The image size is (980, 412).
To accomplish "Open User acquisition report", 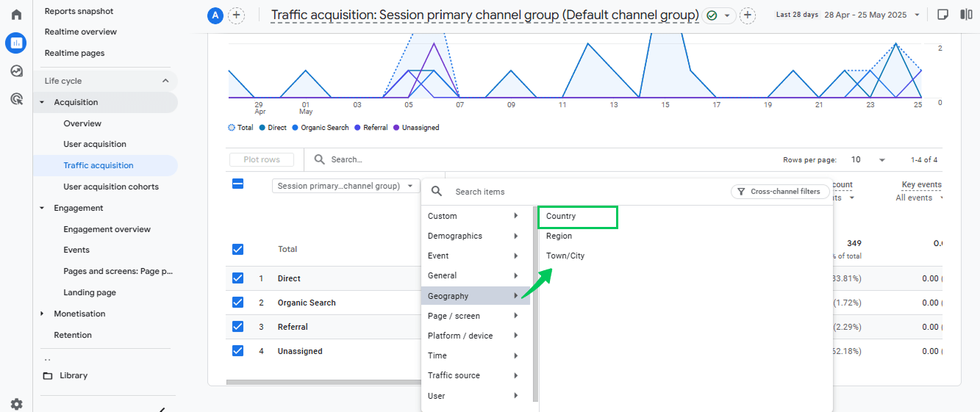I will [95, 144].
